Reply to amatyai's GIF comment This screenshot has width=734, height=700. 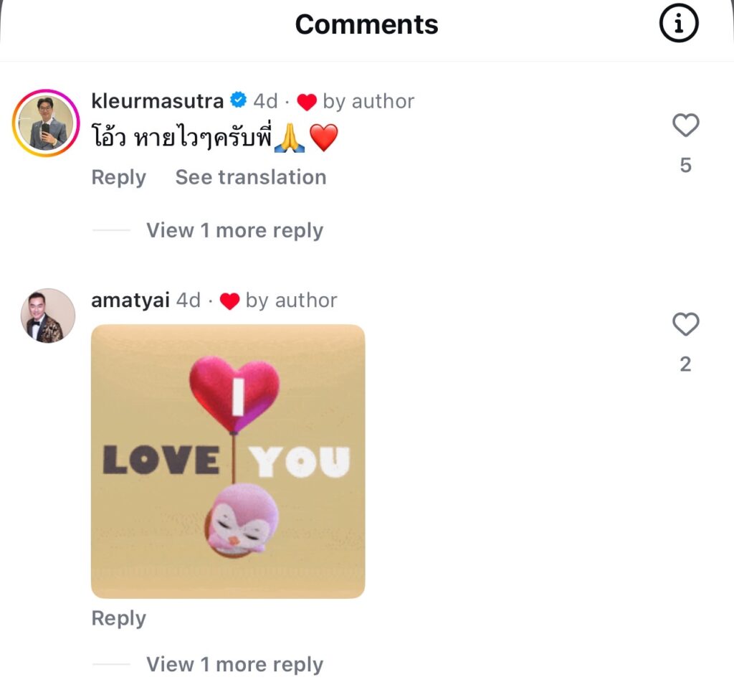click(118, 618)
